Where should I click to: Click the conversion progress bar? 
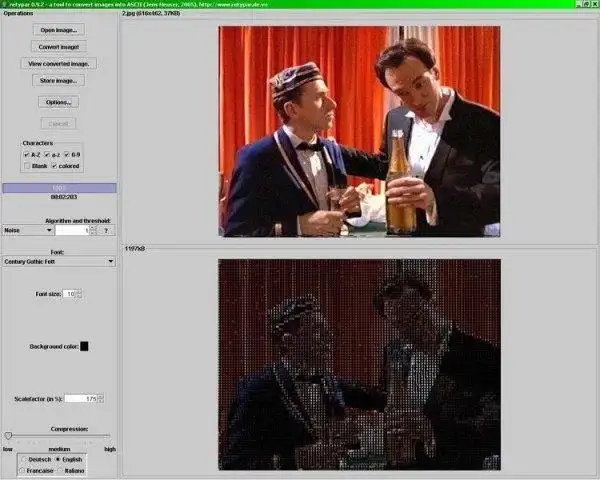pos(59,188)
